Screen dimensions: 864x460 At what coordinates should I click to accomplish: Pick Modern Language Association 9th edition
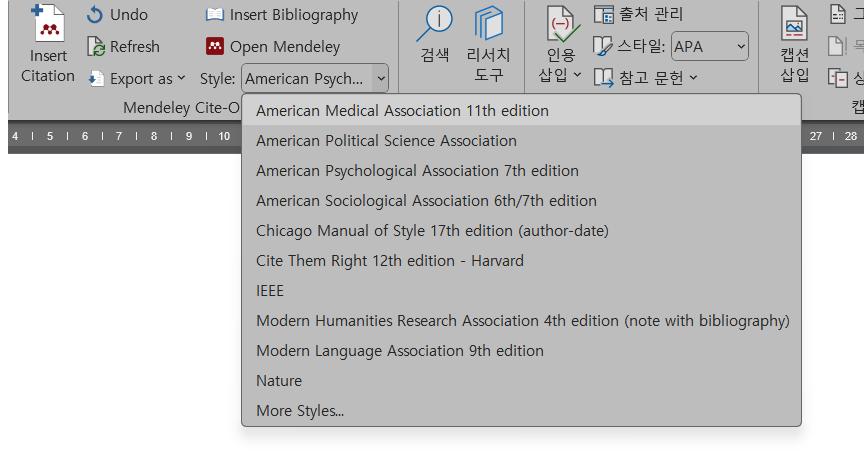point(521,351)
